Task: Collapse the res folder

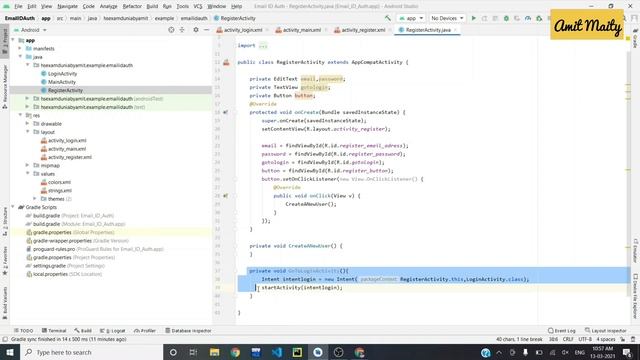Action: [x=20, y=116]
